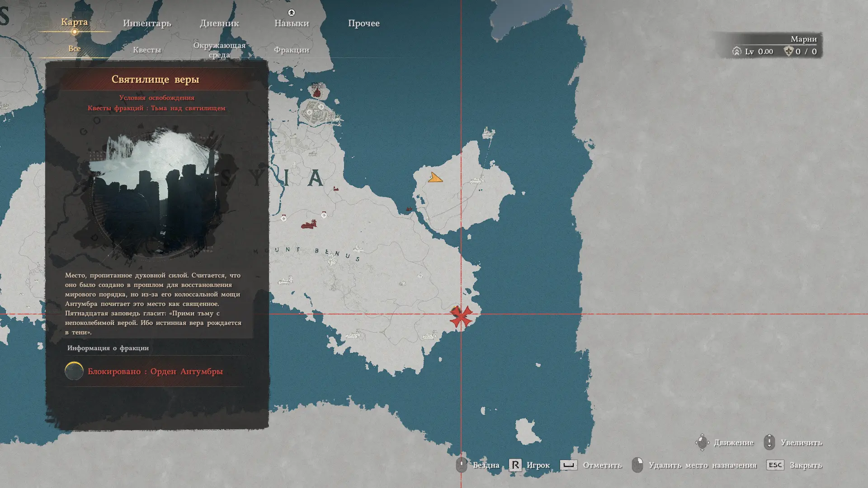Click the red castle icon on northern island
This screenshot has width=868, height=488.
[x=317, y=92]
